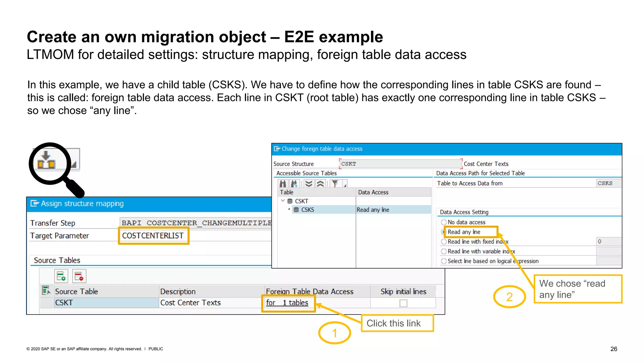644x362 pixels.
Task: Click the Source Tables section heading
Action: [x=57, y=261]
